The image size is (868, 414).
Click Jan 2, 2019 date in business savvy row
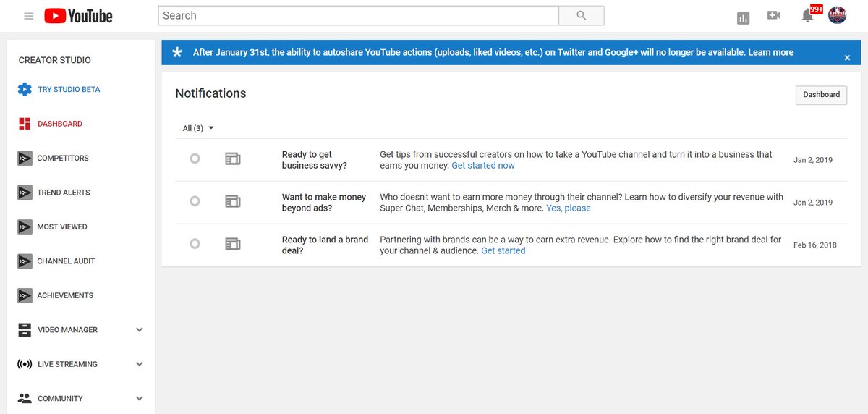point(813,160)
